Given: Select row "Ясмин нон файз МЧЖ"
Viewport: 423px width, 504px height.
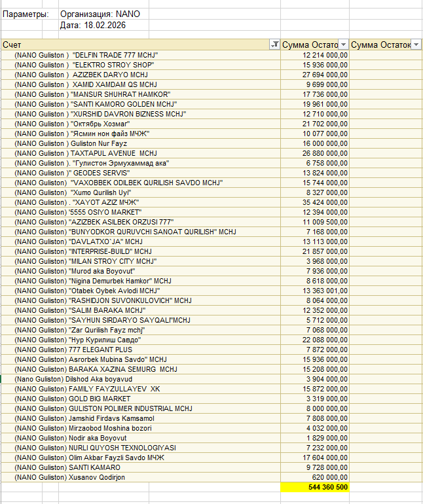Looking at the screenshot, I should (x=141, y=134).
